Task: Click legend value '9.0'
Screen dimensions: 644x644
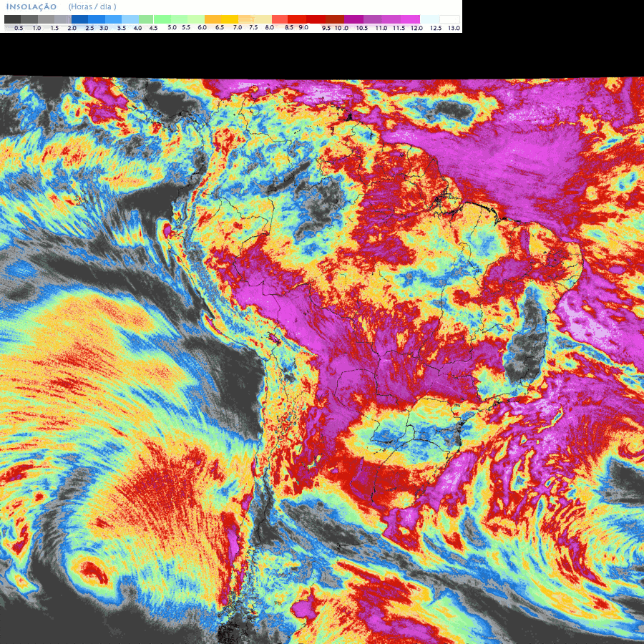Action: point(303,27)
